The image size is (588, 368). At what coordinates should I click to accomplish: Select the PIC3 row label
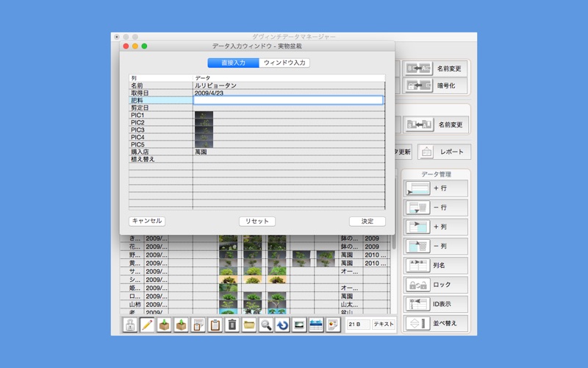pos(137,130)
